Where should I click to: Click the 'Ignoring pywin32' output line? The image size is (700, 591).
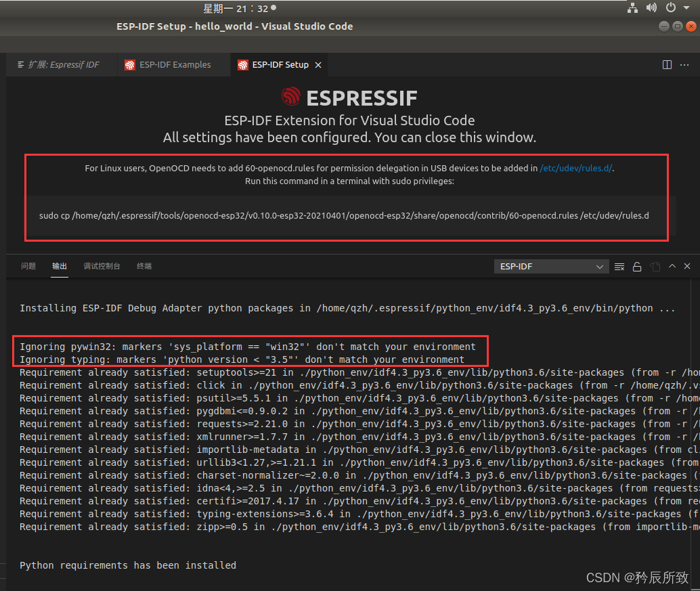click(248, 347)
